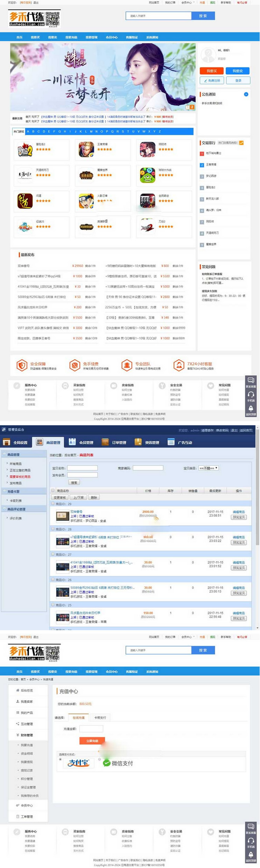The width and height of the screenshot is (260, 868).
Task: Open the 会员管理 admin icon
Action: pos(72,442)
